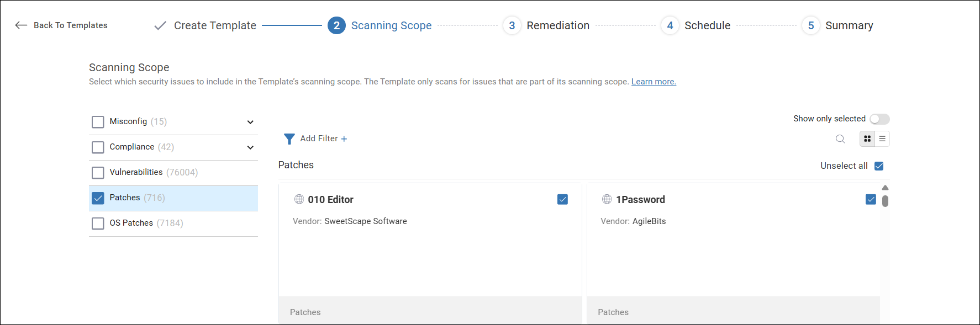
Task: Jump to the Remediation step
Action: [x=558, y=25]
